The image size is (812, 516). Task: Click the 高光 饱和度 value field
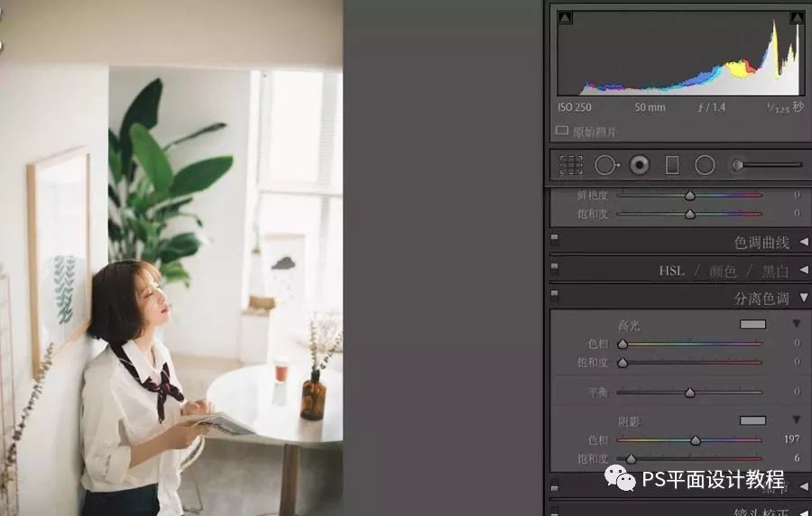coord(797,361)
